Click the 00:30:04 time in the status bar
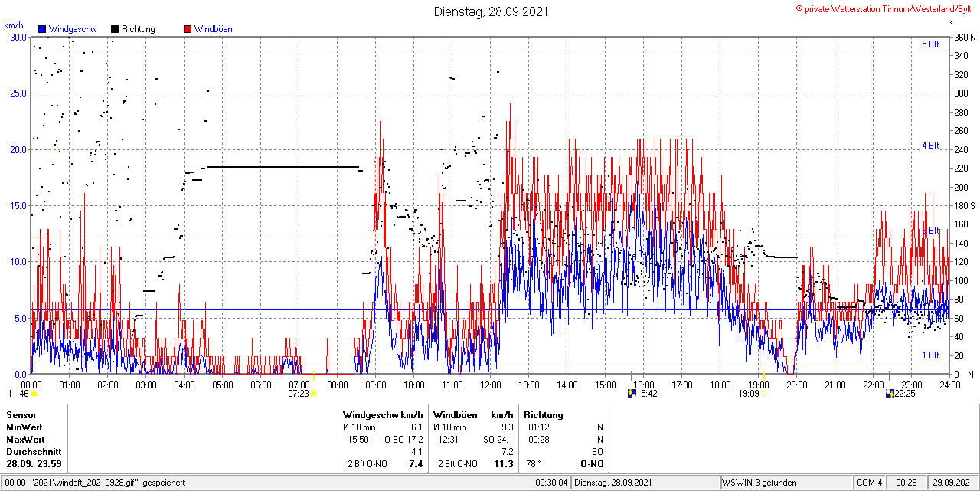Viewport: 980px width, 491px height. 551,483
